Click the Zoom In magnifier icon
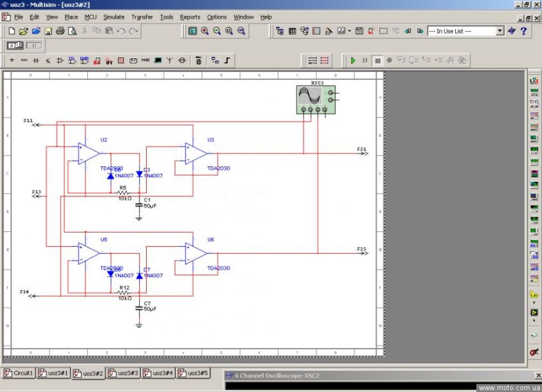This screenshot has height=392, width=542. tap(205, 31)
